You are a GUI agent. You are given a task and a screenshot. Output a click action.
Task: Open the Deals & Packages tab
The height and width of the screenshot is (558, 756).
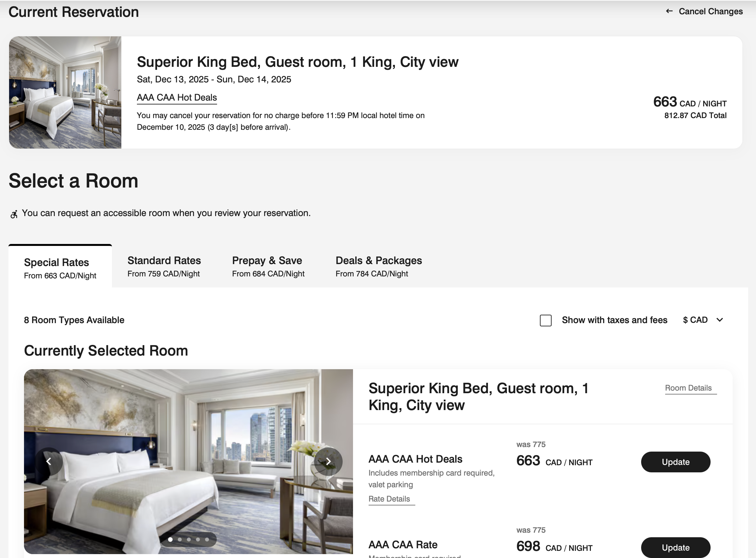click(x=378, y=266)
